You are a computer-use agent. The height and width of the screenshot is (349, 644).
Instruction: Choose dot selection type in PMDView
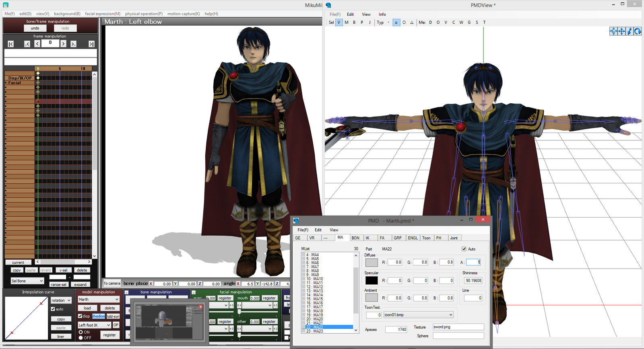(388, 23)
